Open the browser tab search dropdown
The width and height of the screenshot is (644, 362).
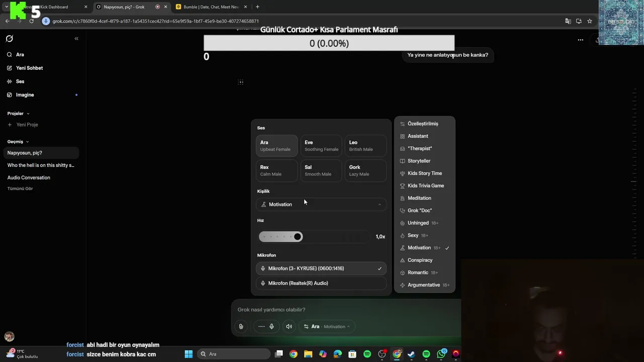click(6, 7)
